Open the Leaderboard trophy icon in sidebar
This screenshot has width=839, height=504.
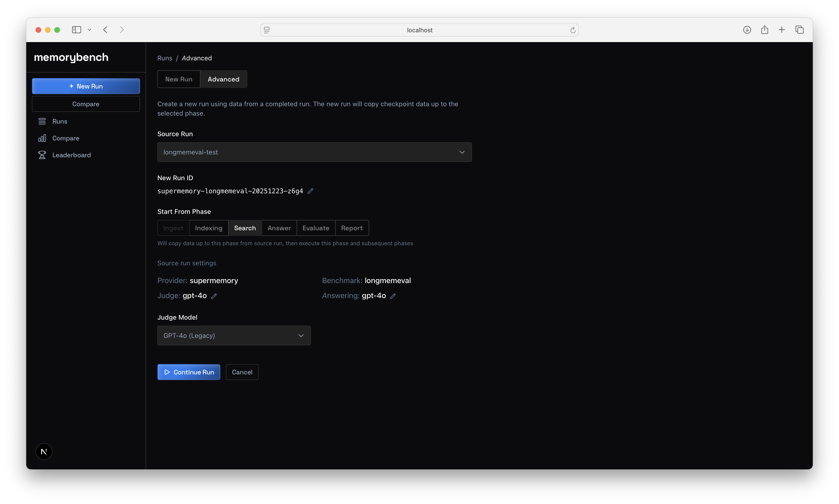(42, 155)
